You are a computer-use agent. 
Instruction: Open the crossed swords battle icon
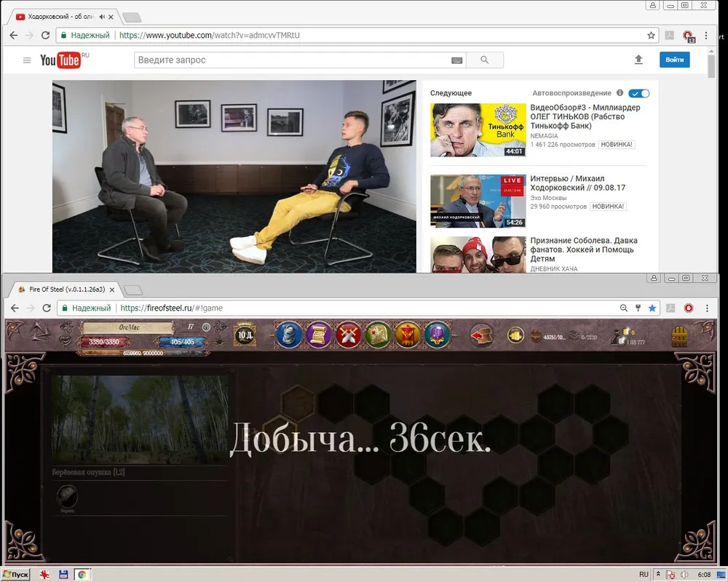(348, 335)
